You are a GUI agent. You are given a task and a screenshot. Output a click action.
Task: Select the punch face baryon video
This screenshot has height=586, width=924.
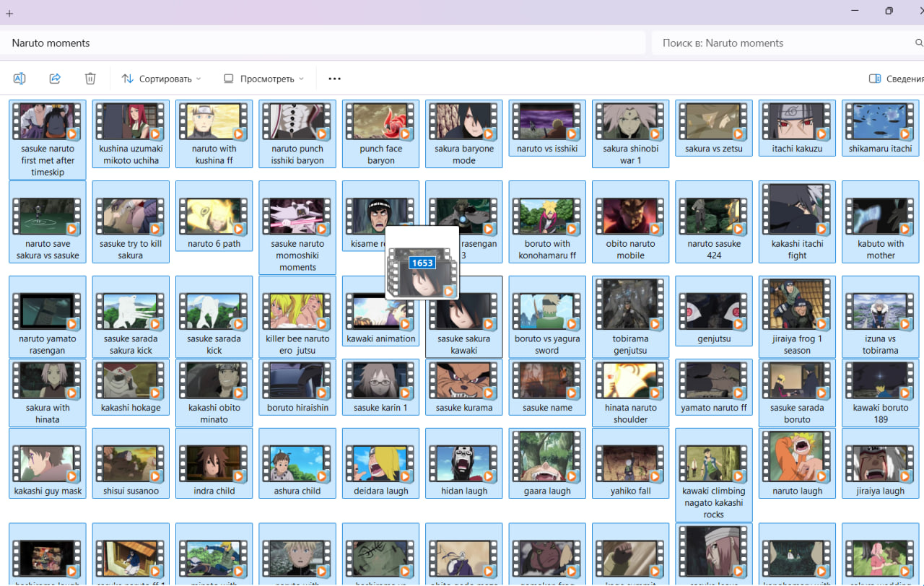click(381, 134)
